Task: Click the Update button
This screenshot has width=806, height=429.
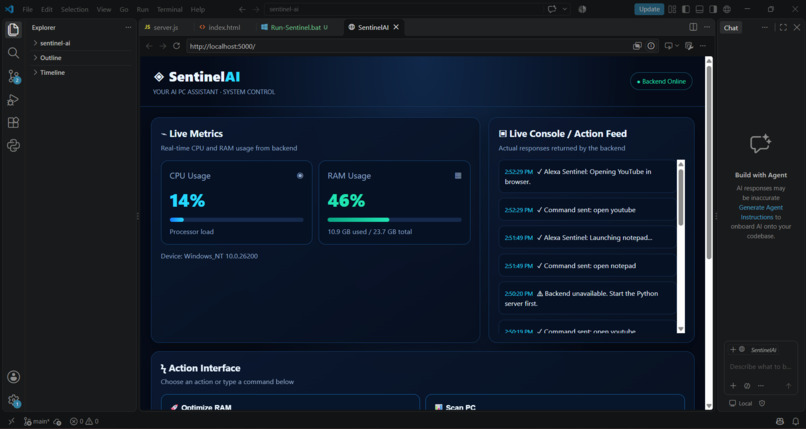Action: (649, 9)
